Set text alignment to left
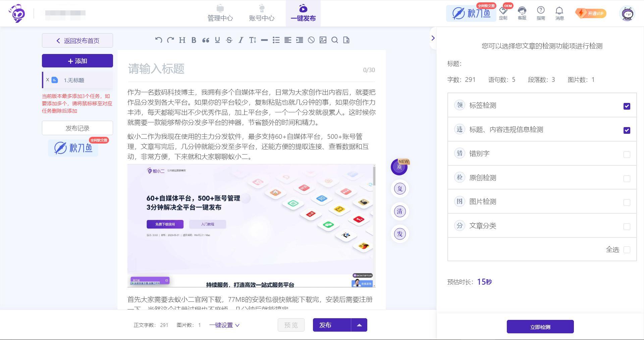The height and width of the screenshot is (340, 644). click(288, 40)
